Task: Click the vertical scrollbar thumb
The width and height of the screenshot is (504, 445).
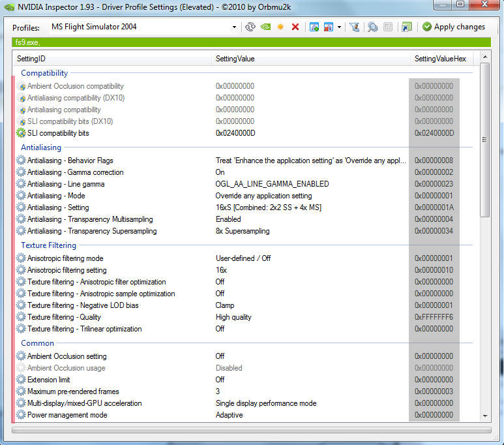Action: pyautogui.click(x=485, y=140)
